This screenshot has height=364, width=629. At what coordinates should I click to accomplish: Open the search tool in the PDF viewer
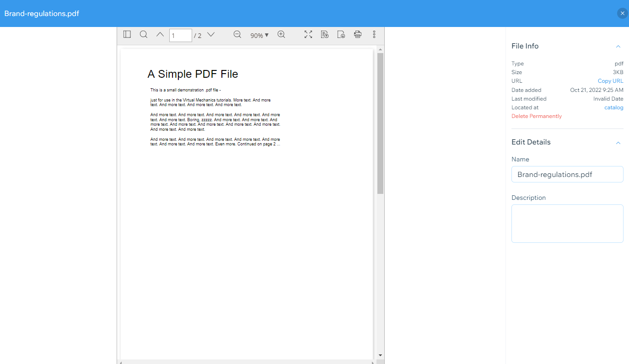pos(144,34)
